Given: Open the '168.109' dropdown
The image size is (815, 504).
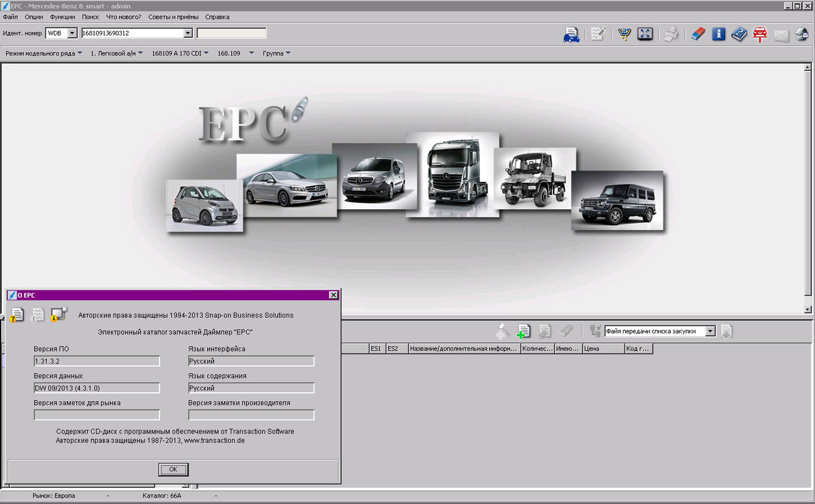Looking at the screenshot, I should coord(235,53).
